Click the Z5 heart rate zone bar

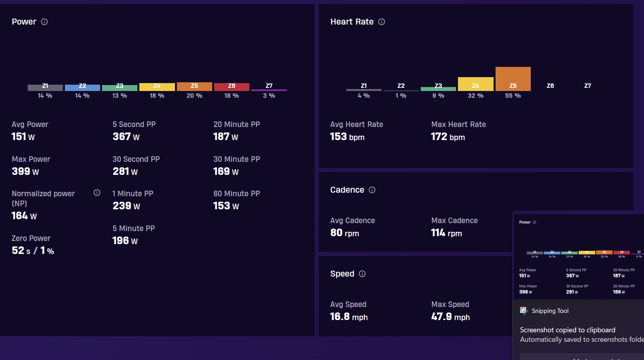point(513,79)
